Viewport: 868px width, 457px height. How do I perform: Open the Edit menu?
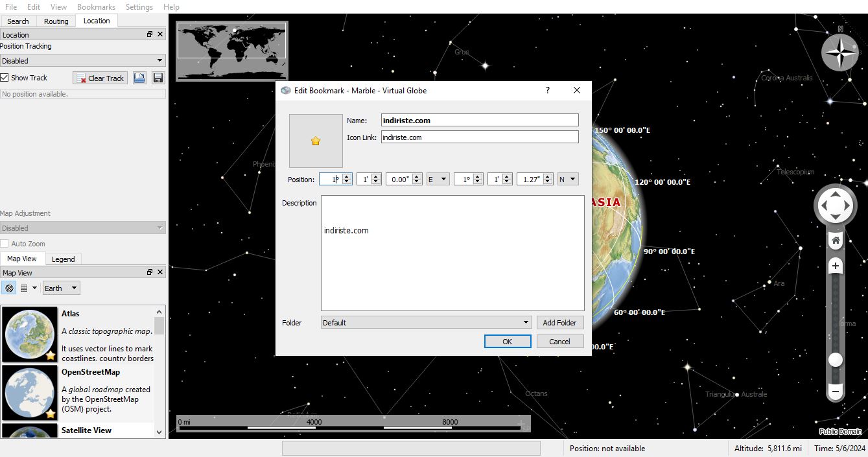(x=34, y=6)
